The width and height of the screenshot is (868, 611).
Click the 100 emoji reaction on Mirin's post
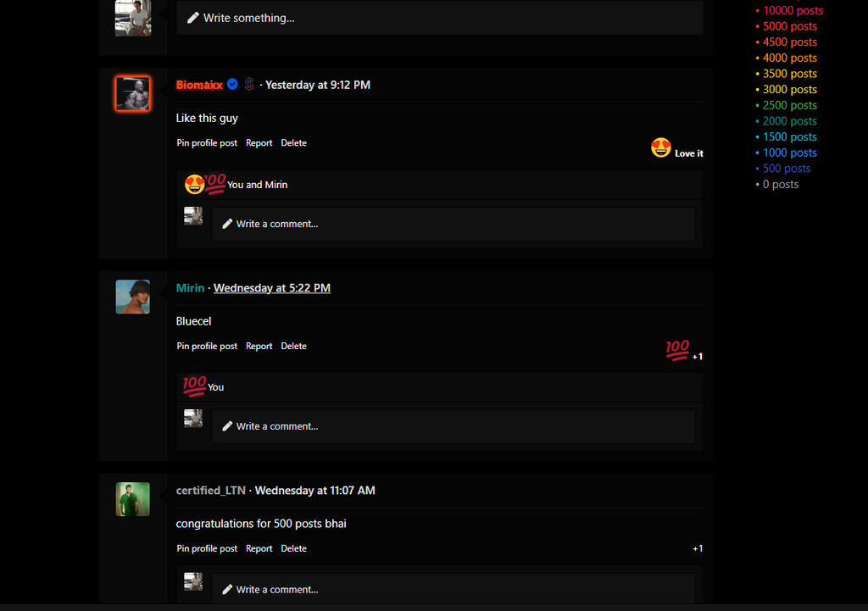click(683, 350)
